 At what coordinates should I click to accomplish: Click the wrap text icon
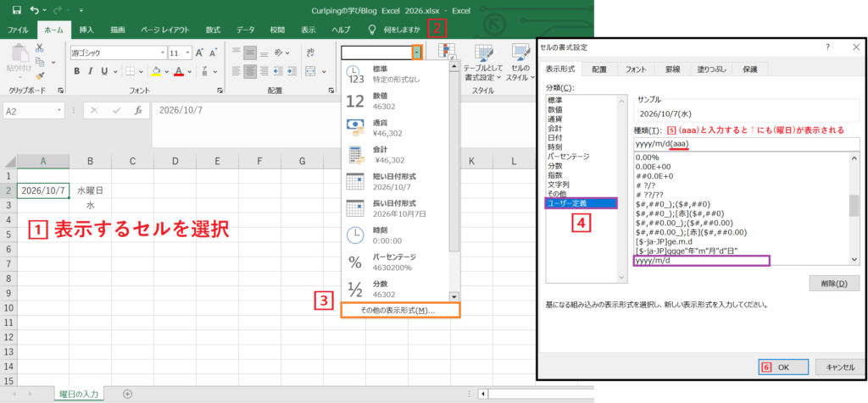(310, 53)
